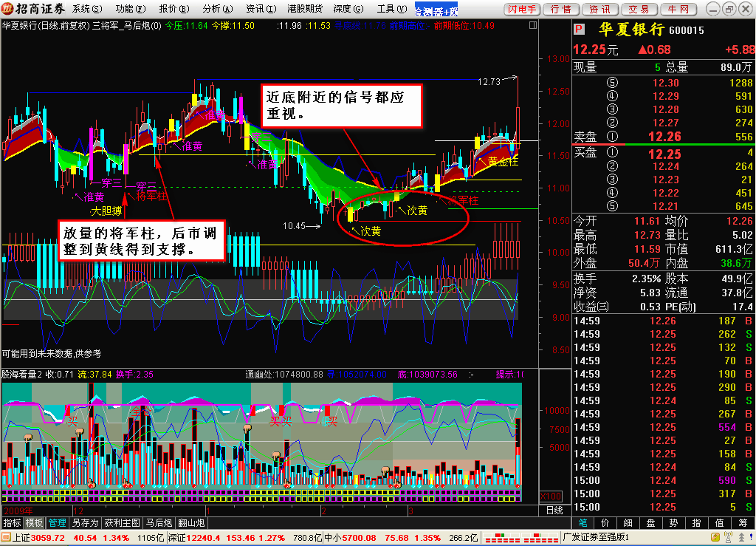Viewport: 756px width, 546px height.
Task: Select the 马后炮 tab
Action: pos(159,523)
